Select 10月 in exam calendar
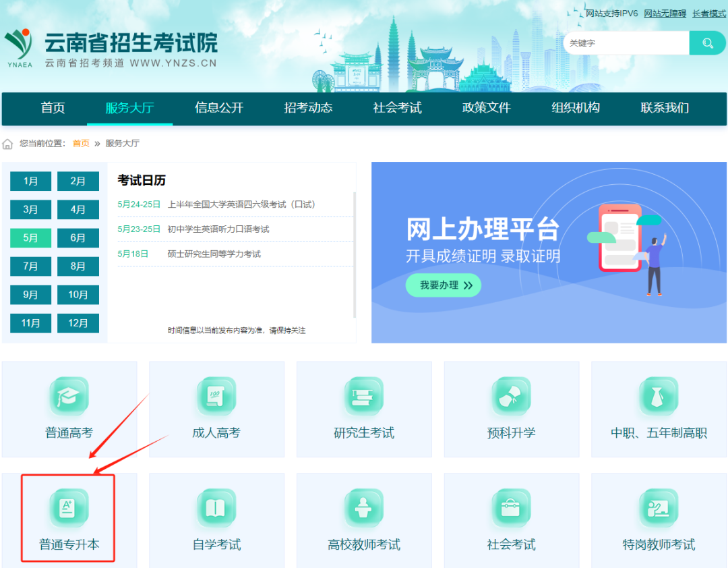The image size is (728, 568). tap(78, 295)
